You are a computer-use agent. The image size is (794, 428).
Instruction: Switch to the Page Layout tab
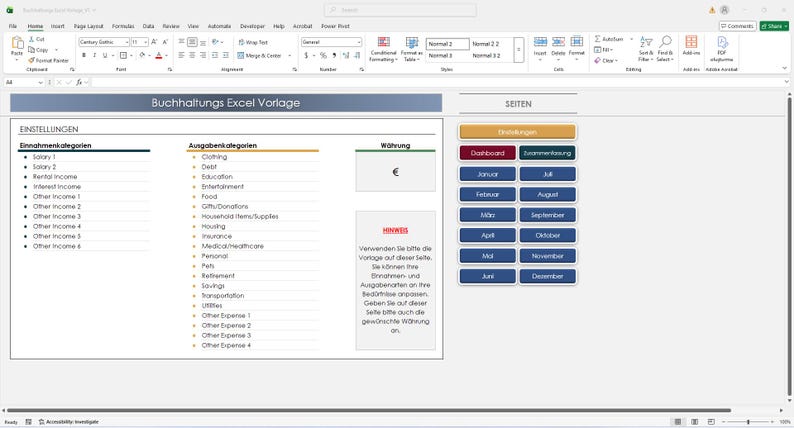pyautogui.click(x=89, y=26)
